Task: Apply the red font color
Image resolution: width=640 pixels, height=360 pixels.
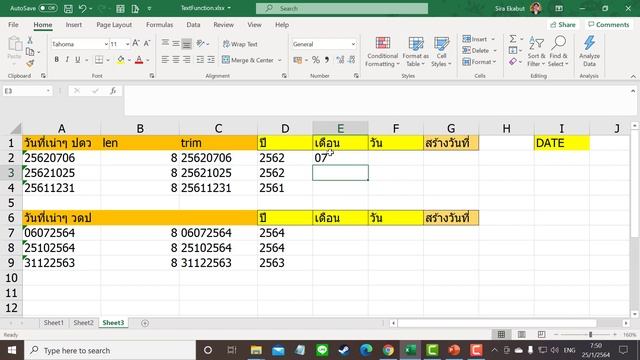Action: [x=139, y=60]
